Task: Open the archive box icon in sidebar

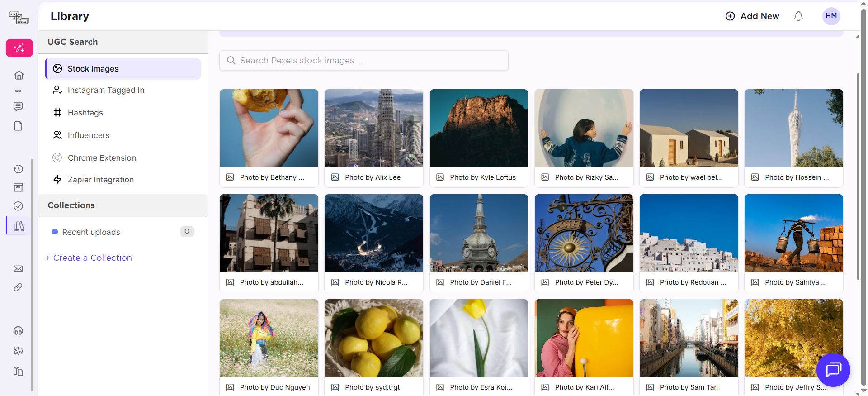Action: point(18,187)
